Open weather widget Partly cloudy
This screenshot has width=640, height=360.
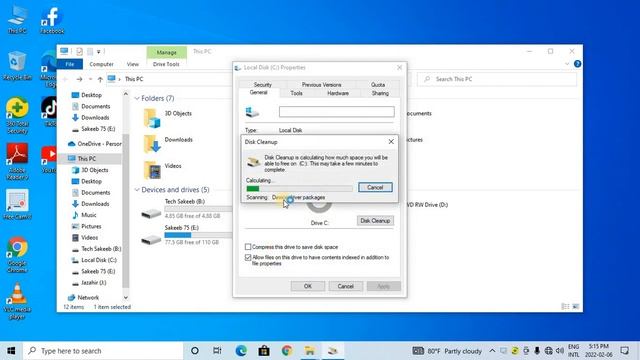pyautogui.click(x=447, y=351)
